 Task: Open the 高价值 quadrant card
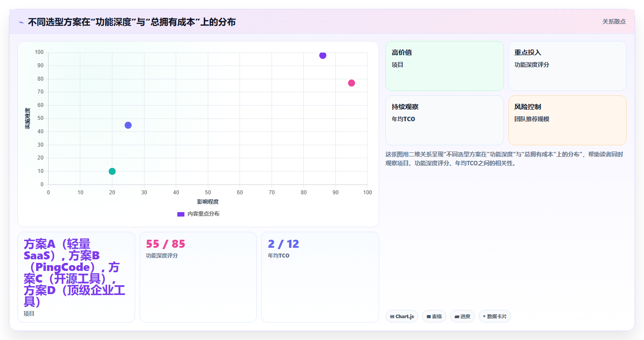pyautogui.click(x=445, y=66)
